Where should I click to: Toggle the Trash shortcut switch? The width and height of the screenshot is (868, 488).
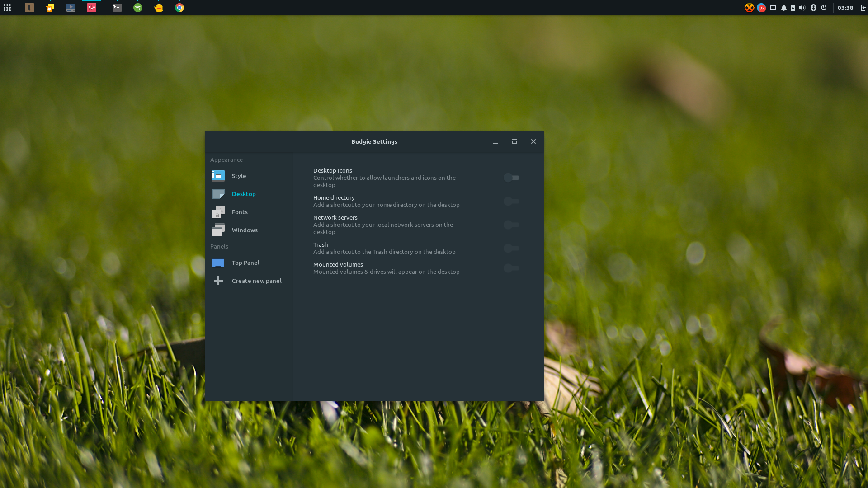[x=512, y=248]
